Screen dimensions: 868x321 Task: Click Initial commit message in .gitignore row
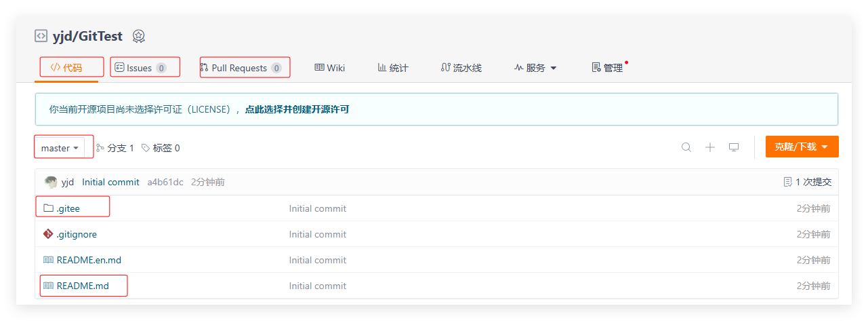click(x=318, y=234)
